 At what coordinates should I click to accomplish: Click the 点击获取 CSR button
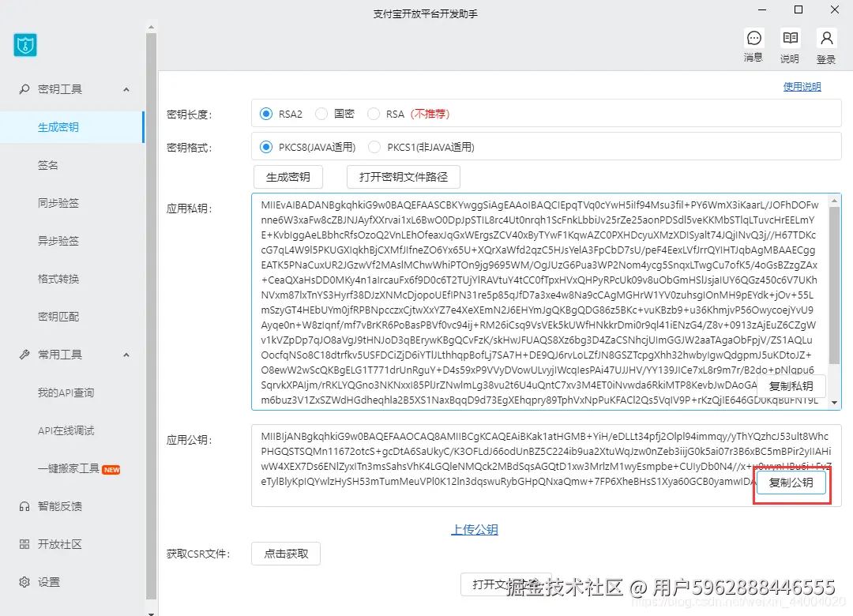(x=286, y=554)
